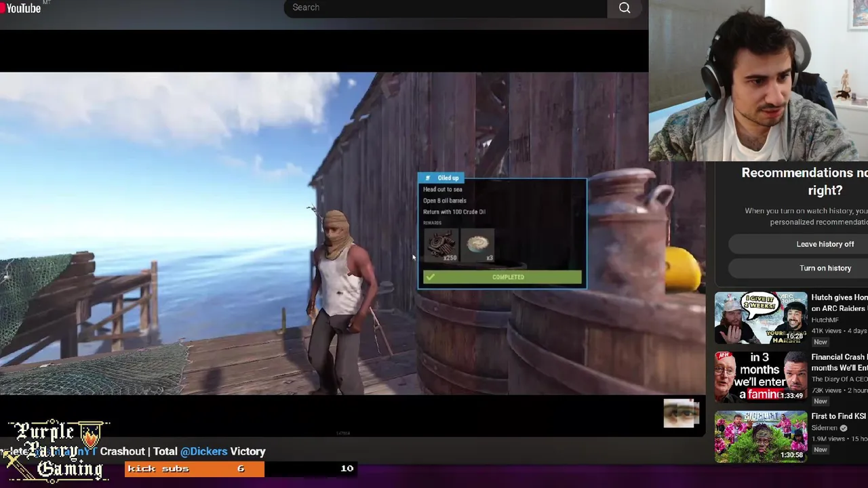Image resolution: width=868 pixels, height=488 pixels.
Task: Click the 1:30:58 duration badge
Action: [791, 455]
